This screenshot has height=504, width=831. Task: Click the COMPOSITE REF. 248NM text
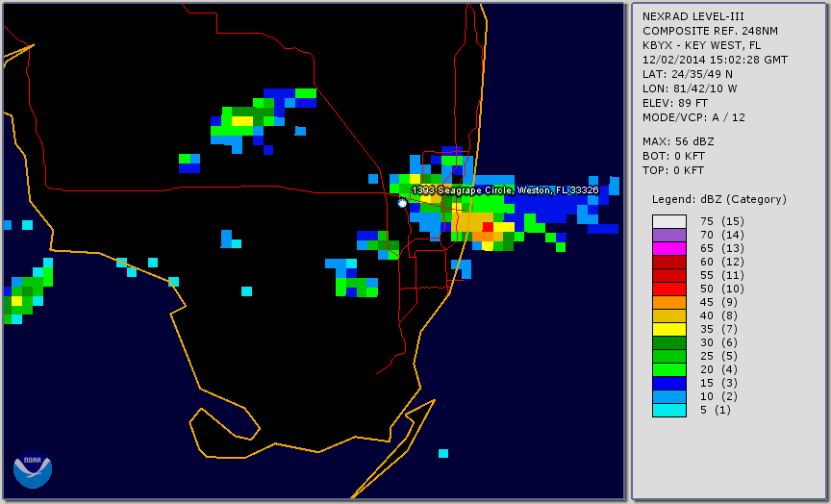pyautogui.click(x=710, y=32)
